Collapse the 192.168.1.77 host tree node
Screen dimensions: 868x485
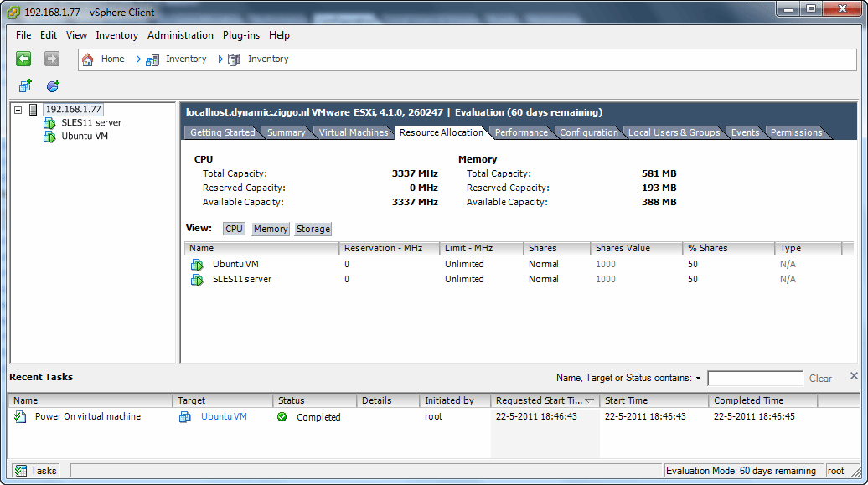tap(18, 110)
